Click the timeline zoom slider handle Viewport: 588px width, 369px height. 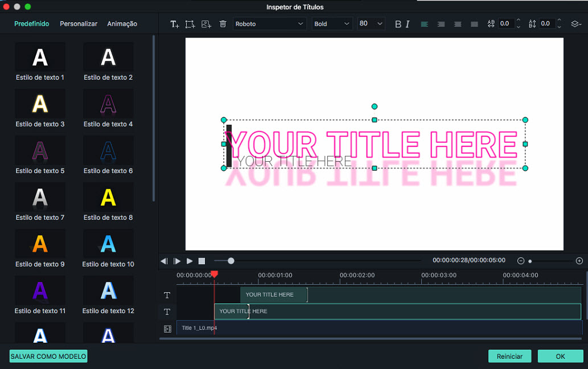tap(530, 261)
